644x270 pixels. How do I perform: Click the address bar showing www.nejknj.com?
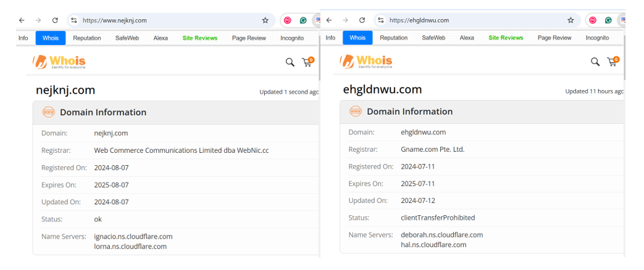[167, 20]
